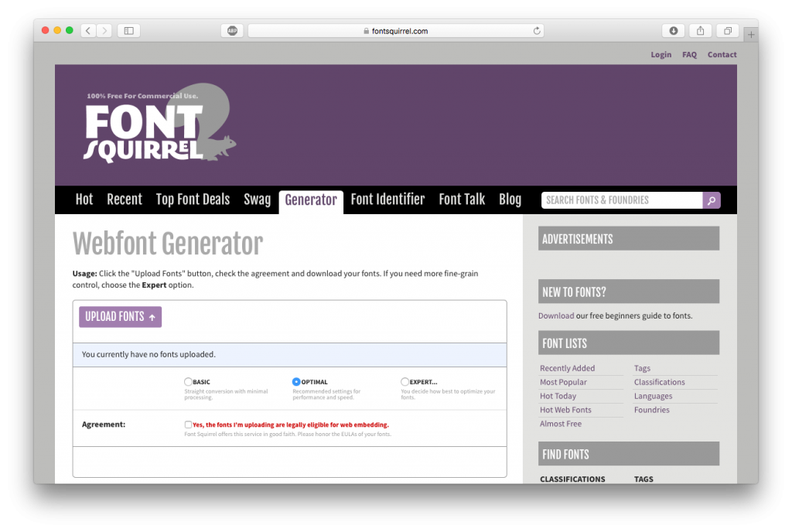Open the Most Popular font list
Viewport: 792px width, 532px height.
point(563,382)
